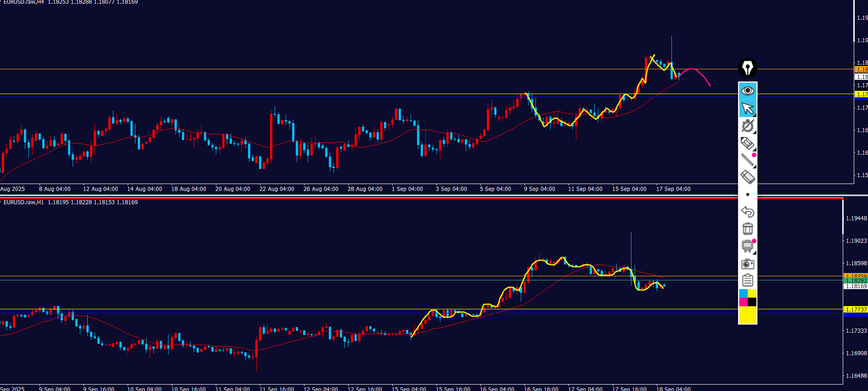Image resolution: width=868 pixels, height=391 pixels.
Task: Click the brush size dot
Action: tap(748, 195)
